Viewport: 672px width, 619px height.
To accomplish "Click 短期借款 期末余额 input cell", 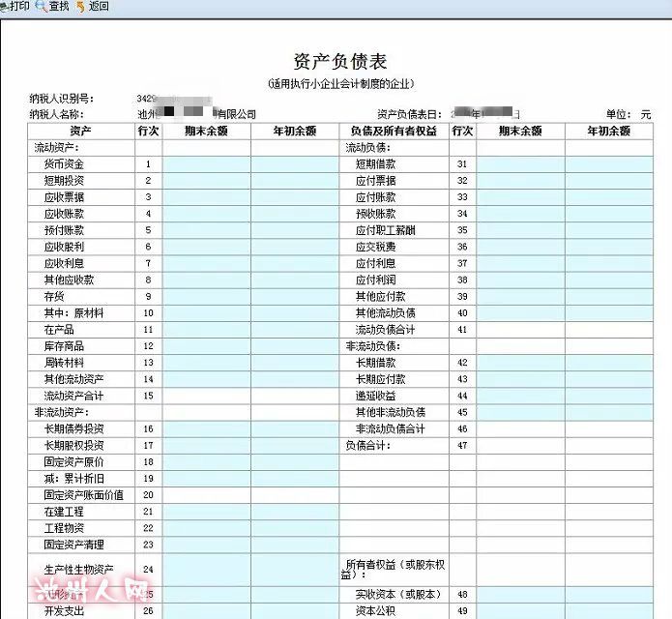I will [x=520, y=164].
